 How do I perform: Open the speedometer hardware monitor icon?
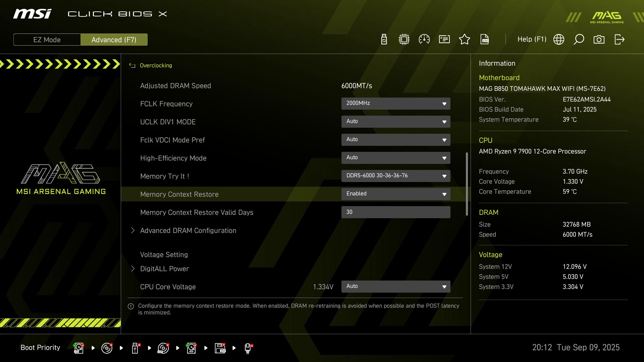[x=424, y=40]
